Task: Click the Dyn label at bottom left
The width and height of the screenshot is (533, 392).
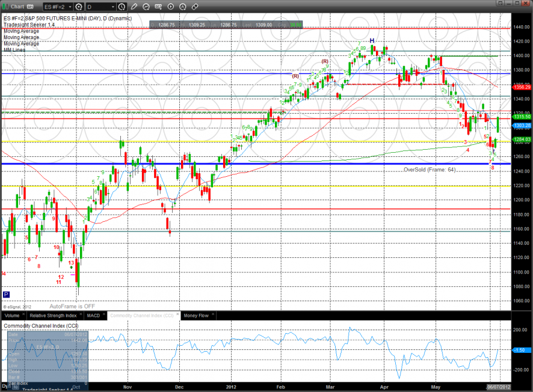Action: coord(6,386)
